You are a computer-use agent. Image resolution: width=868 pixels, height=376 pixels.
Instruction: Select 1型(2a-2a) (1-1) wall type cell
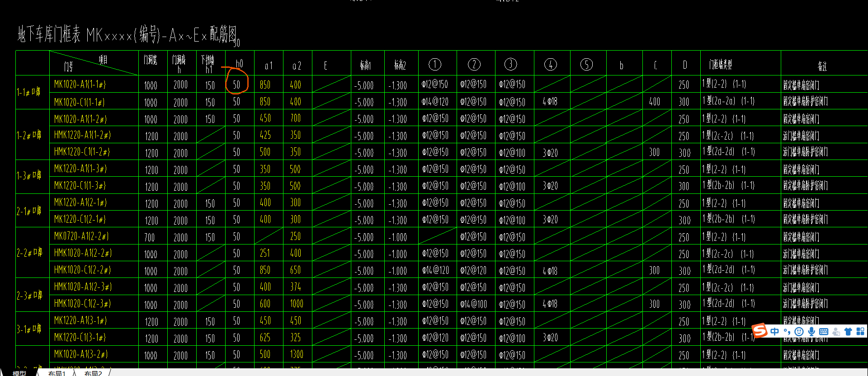point(728,101)
